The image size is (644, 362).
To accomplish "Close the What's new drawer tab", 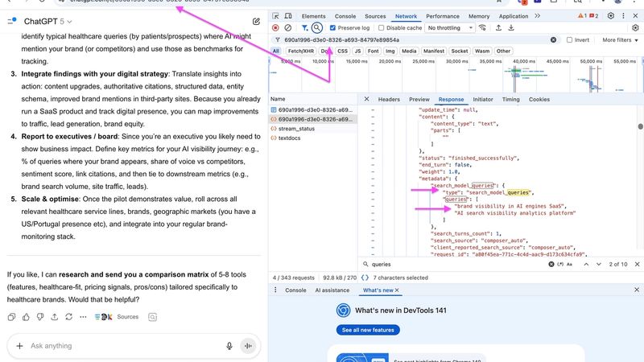I will tap(397, 290).
